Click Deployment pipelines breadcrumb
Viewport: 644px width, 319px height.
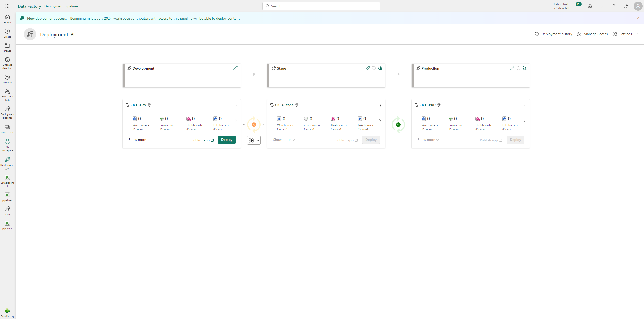pos(61,6)
